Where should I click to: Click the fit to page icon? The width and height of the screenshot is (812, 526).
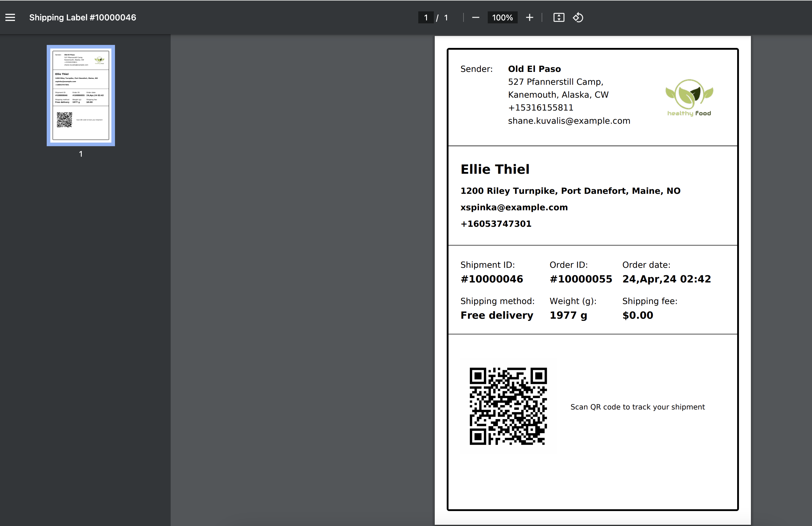click(558, 17)
